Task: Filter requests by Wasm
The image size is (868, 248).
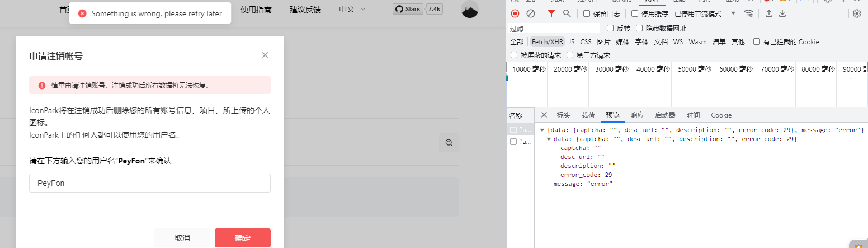Action: pos(697,41)
